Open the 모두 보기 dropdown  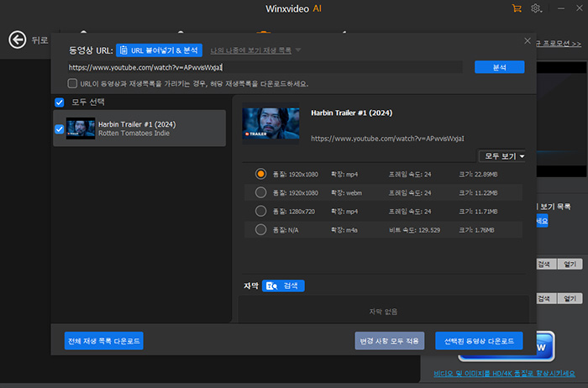[502, 156]
